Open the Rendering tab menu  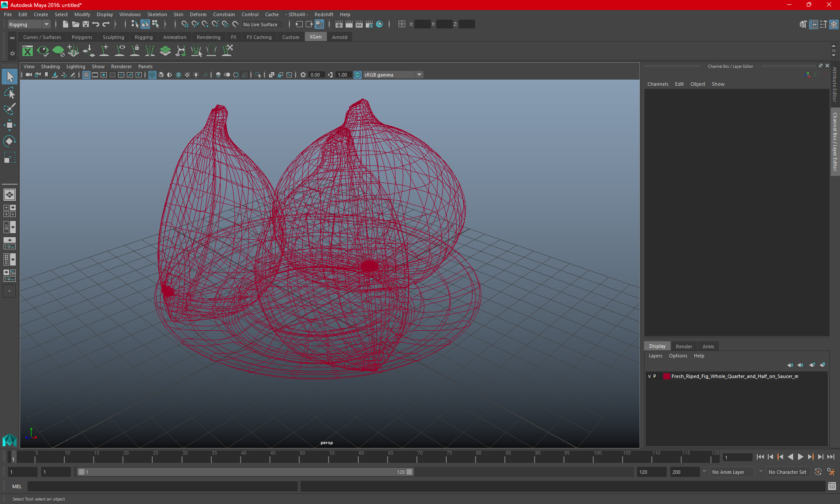click(208, 37)
